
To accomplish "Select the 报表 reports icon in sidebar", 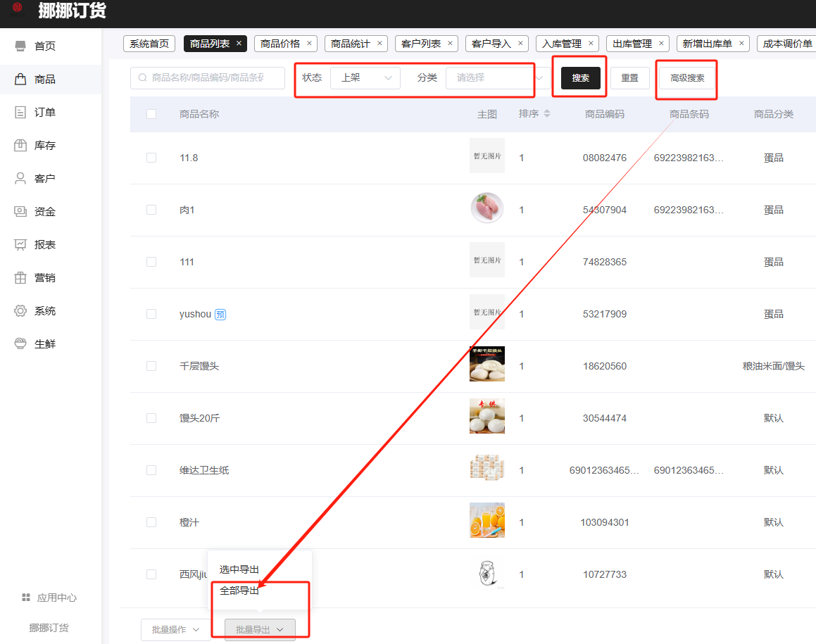I will click(21, 245).
